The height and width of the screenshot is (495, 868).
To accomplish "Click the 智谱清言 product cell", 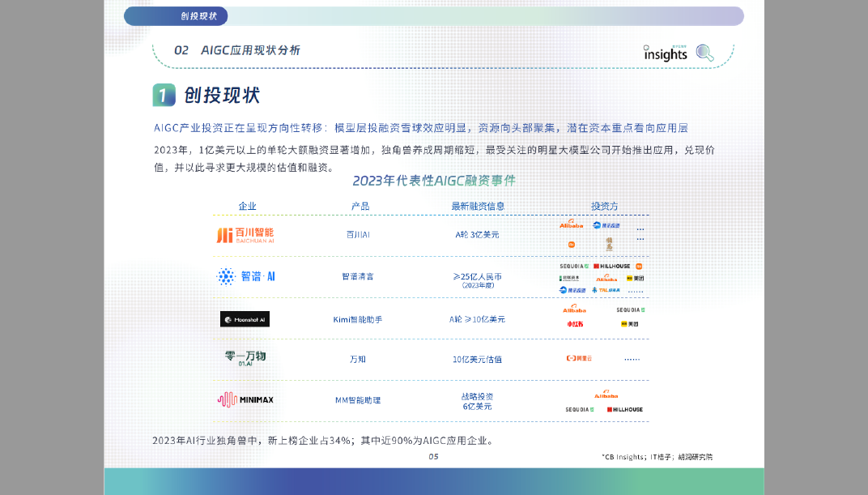I will pyautogui.click(x=358, y=276).
